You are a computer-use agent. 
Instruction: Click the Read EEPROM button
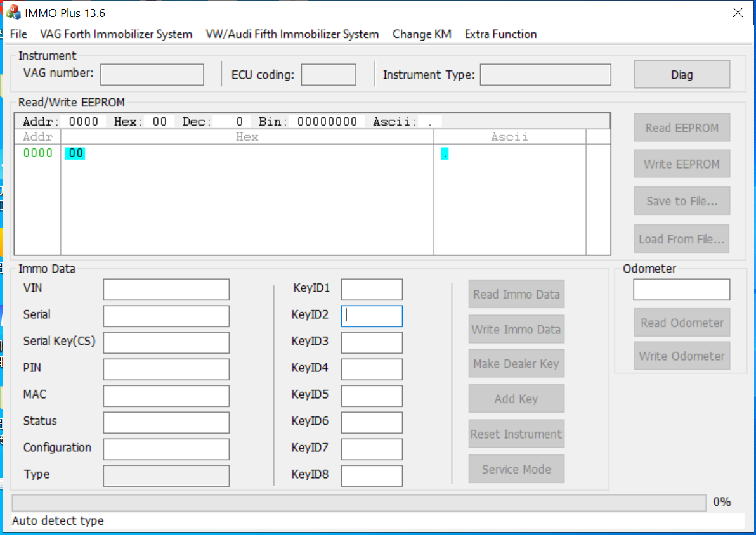point(682,127)
